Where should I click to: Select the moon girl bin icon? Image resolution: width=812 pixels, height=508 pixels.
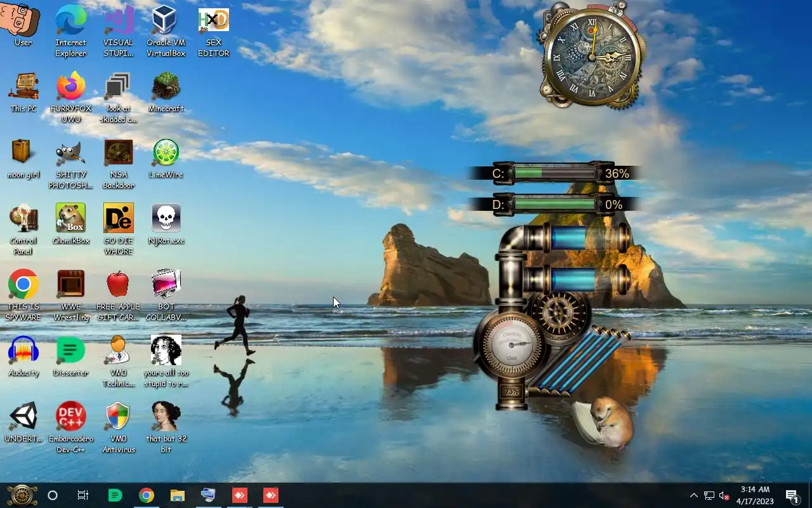(23, 159)
